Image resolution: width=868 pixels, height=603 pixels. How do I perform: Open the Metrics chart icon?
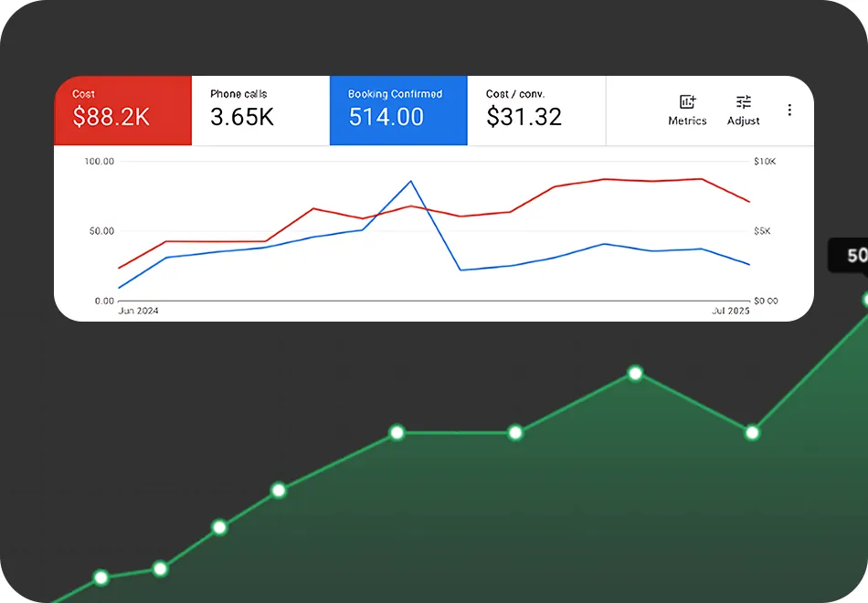(x=687, y=102)
